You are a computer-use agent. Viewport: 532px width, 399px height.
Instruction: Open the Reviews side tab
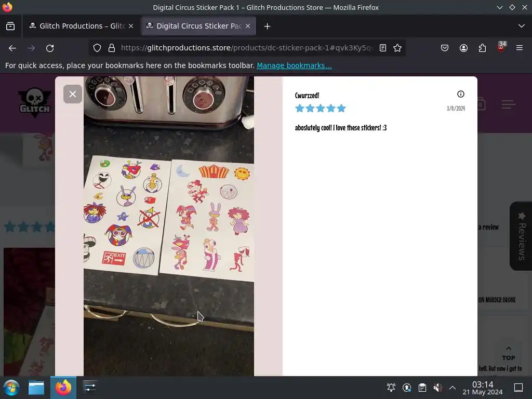(x=521, y=236)
